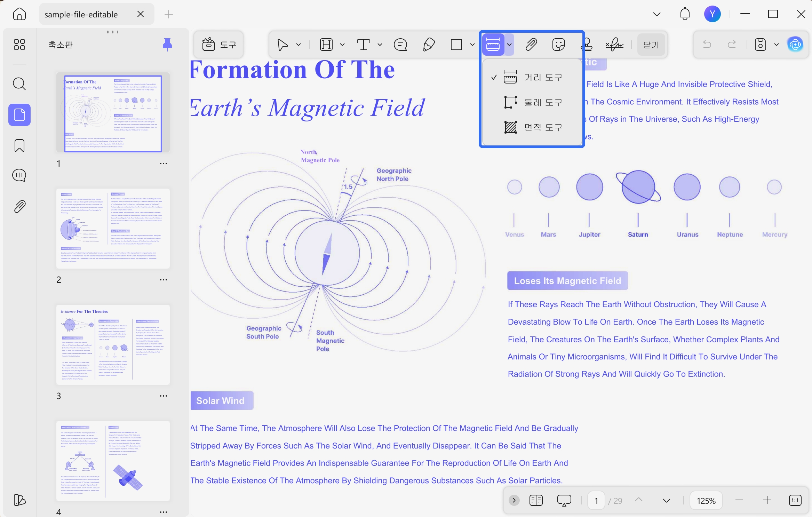The height and width of the screenshot is (517, 812).
Task: Select the text T tool
Action: coord(364,45)
